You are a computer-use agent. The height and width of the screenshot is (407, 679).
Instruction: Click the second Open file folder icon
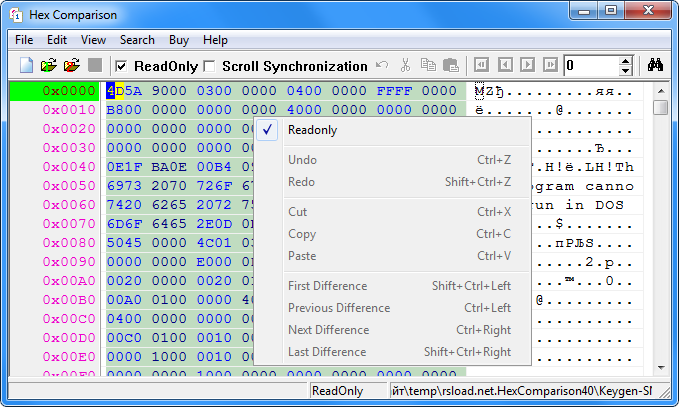[x=71, y=66]
